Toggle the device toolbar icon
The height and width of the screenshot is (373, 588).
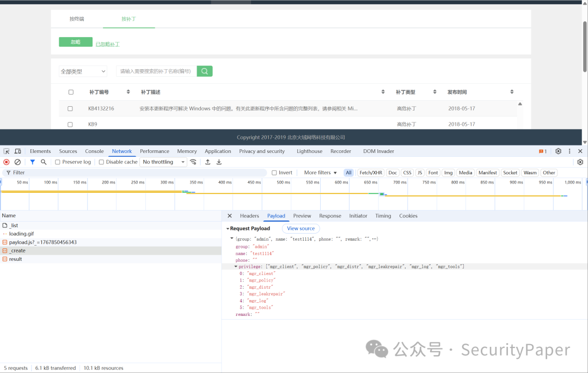tap(17, 151)
